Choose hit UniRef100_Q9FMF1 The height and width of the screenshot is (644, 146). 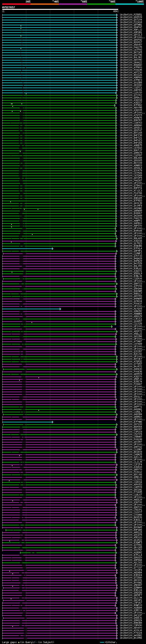[x=131, y=251]
